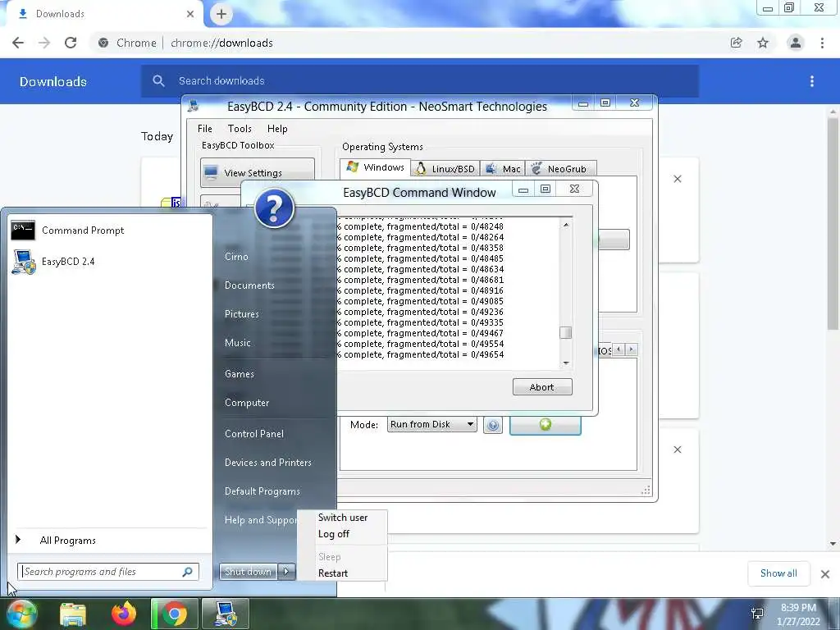
Task: Expand Shut down options arrow
Action: pos(286,572)
